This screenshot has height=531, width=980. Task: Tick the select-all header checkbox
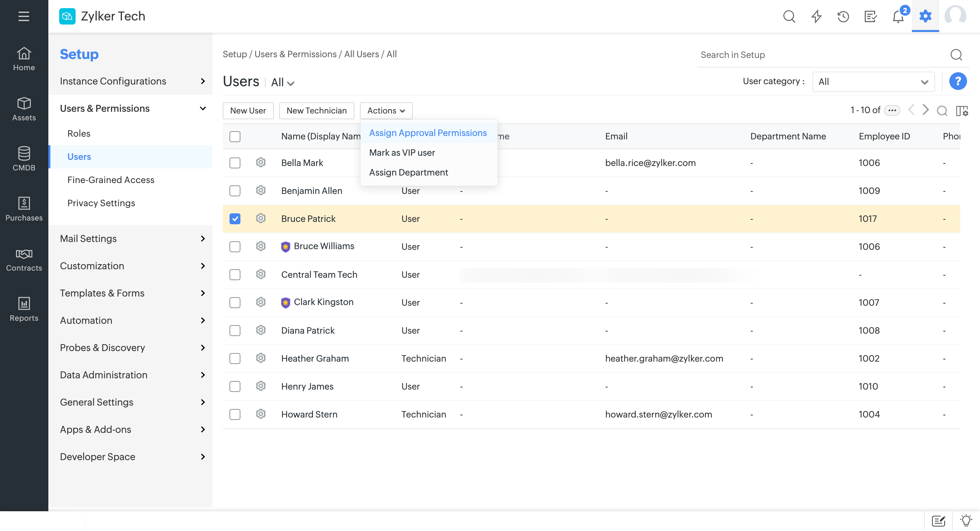pos(235,137)
